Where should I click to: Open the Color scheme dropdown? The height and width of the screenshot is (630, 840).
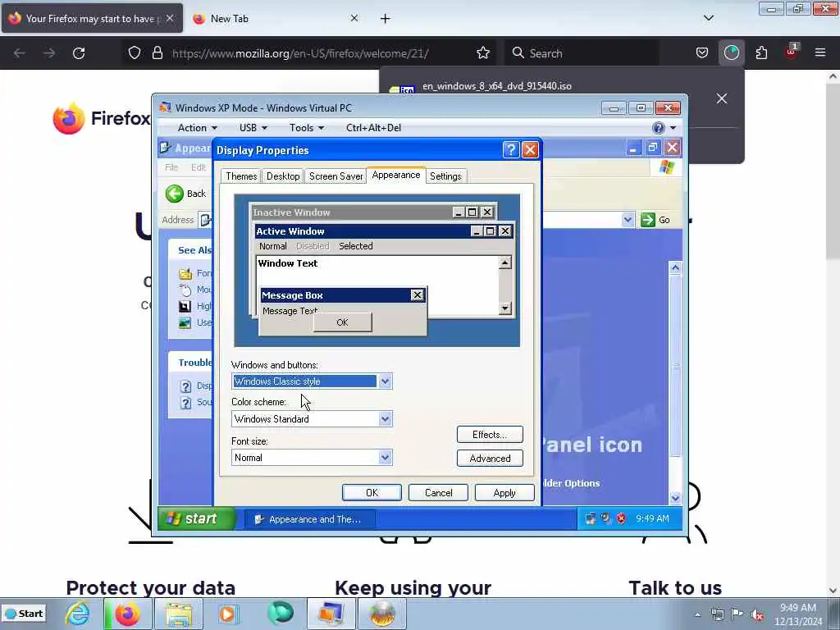tap(385, 419)
